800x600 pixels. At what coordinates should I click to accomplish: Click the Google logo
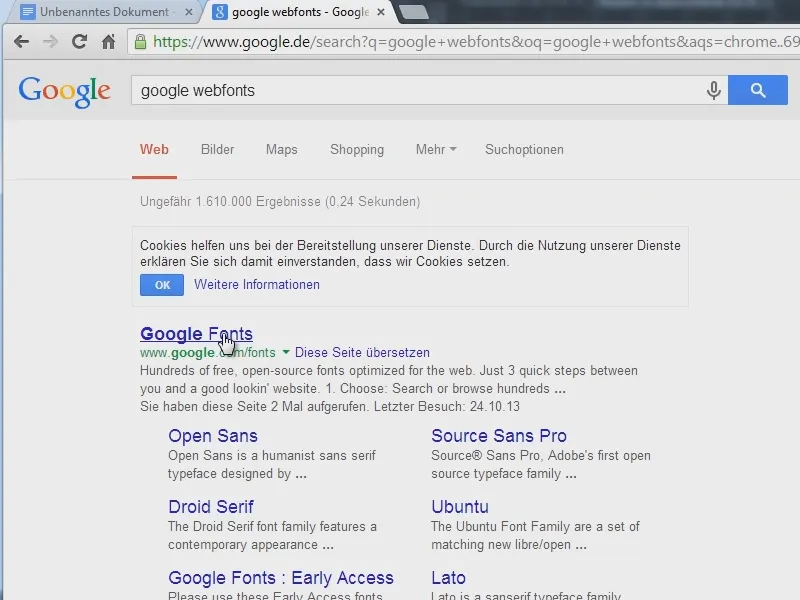[64, 91]
